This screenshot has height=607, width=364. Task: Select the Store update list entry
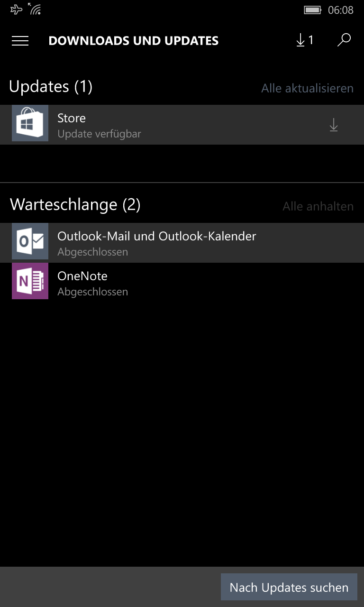coord(182,125)
